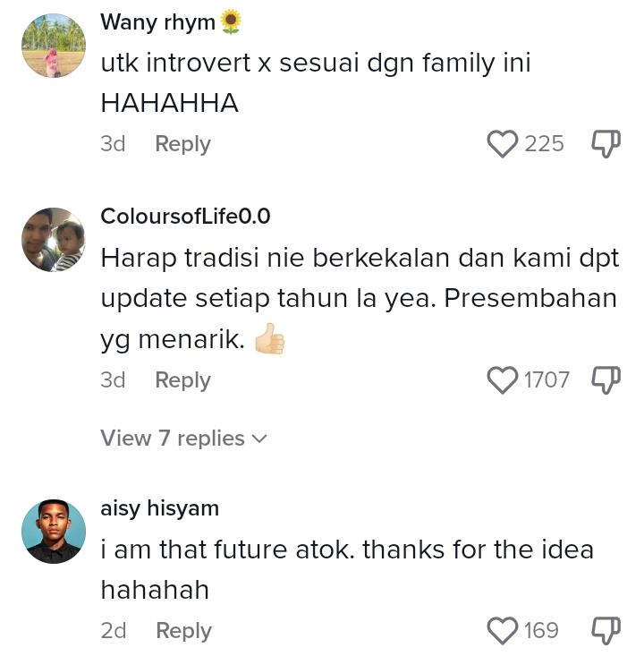Screen dimensions: 644x656
Task: Dislike Wany rhym's comment with thumbs-down icon
Action: coord(606,144)
